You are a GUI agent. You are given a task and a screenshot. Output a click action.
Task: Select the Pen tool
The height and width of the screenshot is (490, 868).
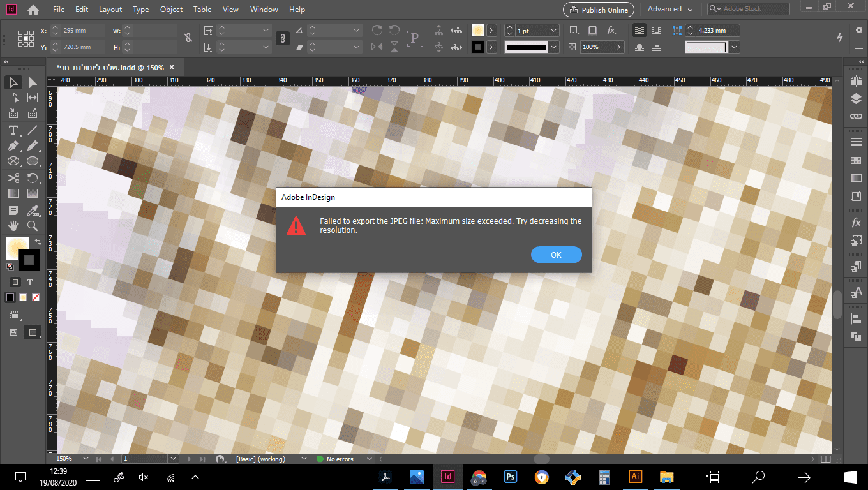pos(13,146)
